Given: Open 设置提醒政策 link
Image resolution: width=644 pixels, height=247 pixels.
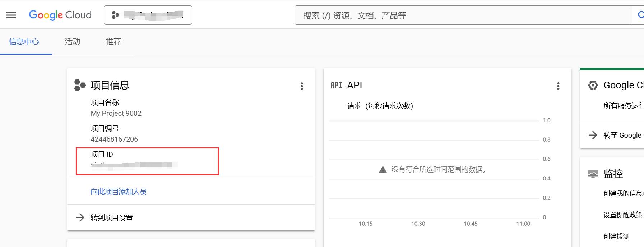Looking at the screenshot, I should click(x=623, y=215).
